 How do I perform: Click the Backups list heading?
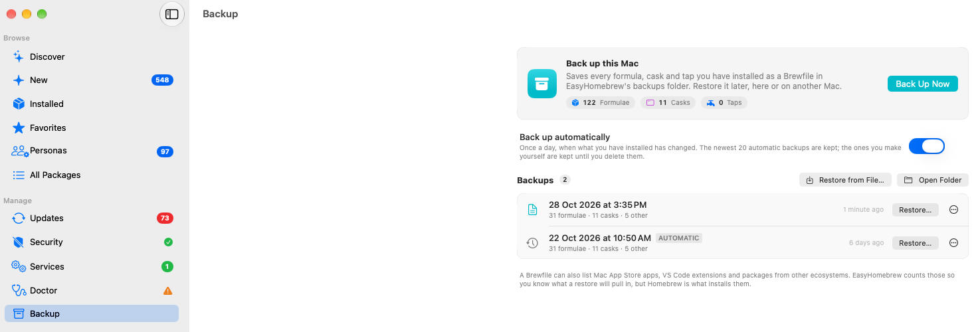tap(536, 180)
